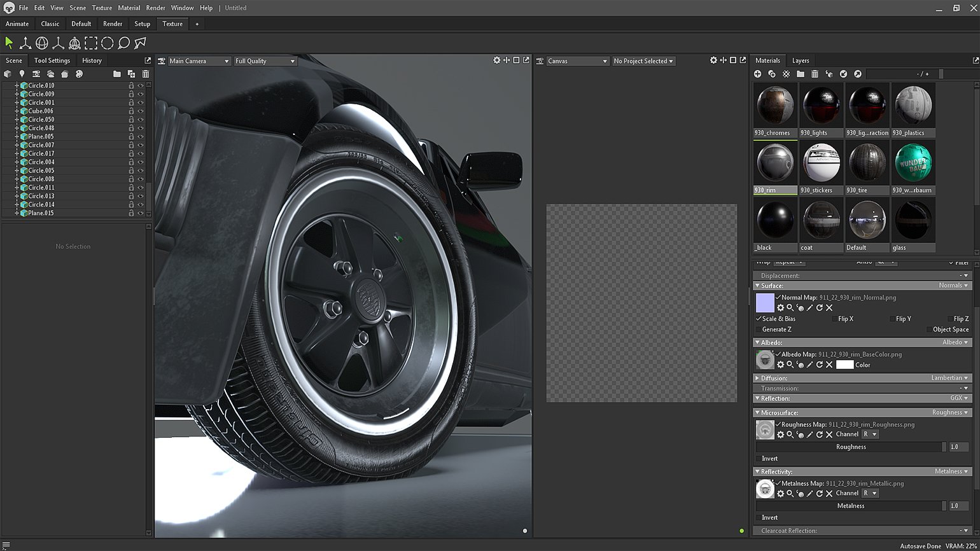Delete scene object with trash icon
The width and height of the screenshot is (980, 551).
(x=146, y=74)
